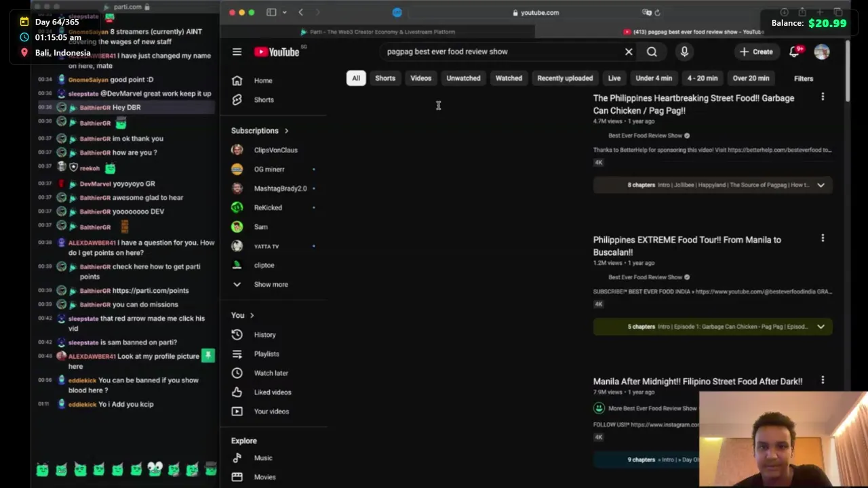Switch to the Parti browser tab
Image resolution: width=868 pixels, height=488 pixels.
point(378,32)
